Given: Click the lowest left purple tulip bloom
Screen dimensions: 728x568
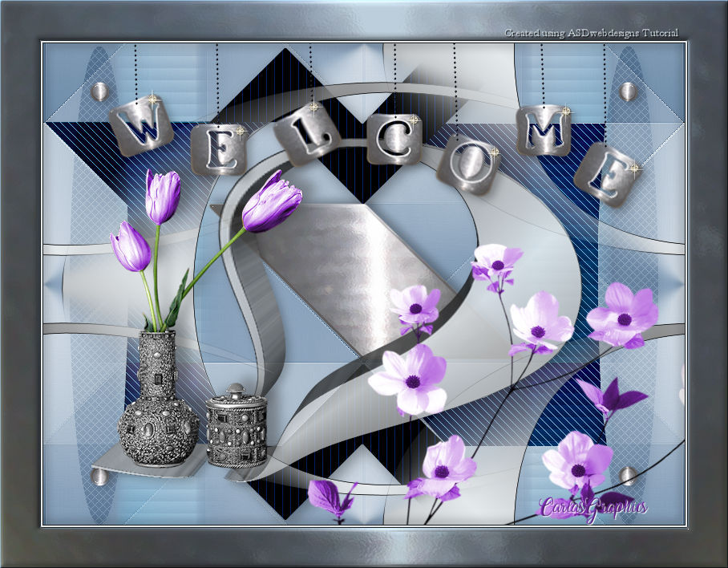Looking at the screenshot, I should point(131,247).
